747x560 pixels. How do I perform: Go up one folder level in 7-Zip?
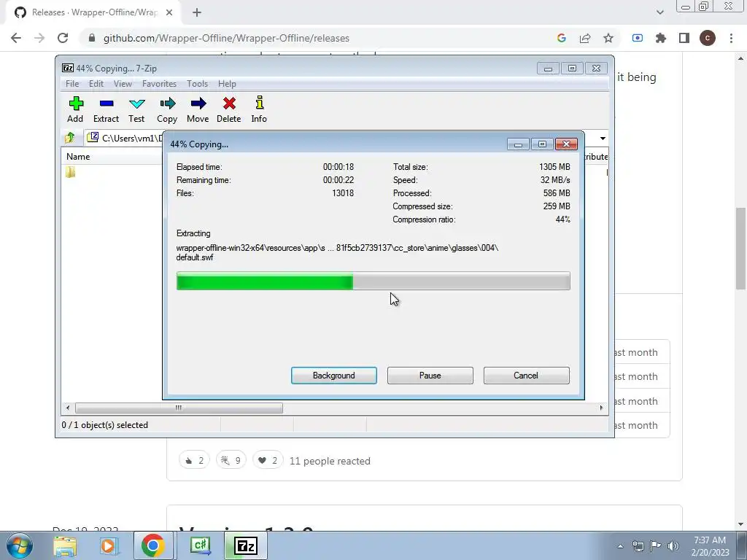70,138
